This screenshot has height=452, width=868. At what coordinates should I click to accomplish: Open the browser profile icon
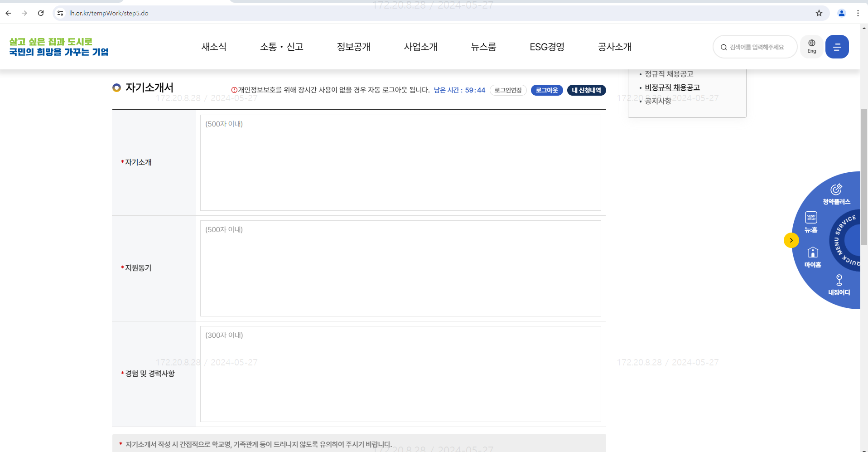point(842,13)
